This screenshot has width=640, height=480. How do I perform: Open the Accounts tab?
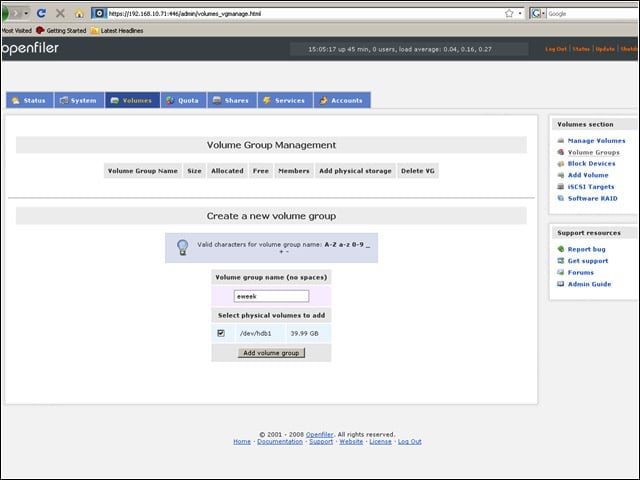(x=342, y=100)
